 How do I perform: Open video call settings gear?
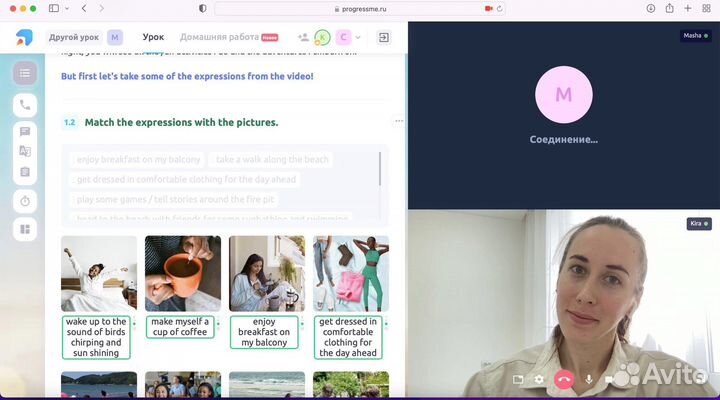(x=540, y=380)
